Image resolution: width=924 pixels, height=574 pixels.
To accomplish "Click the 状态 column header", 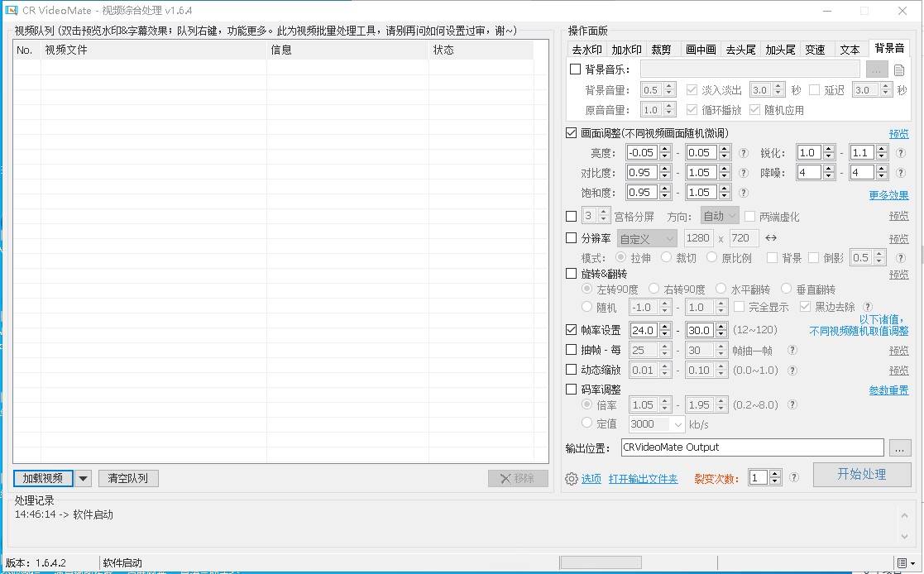I will point(481,50).
